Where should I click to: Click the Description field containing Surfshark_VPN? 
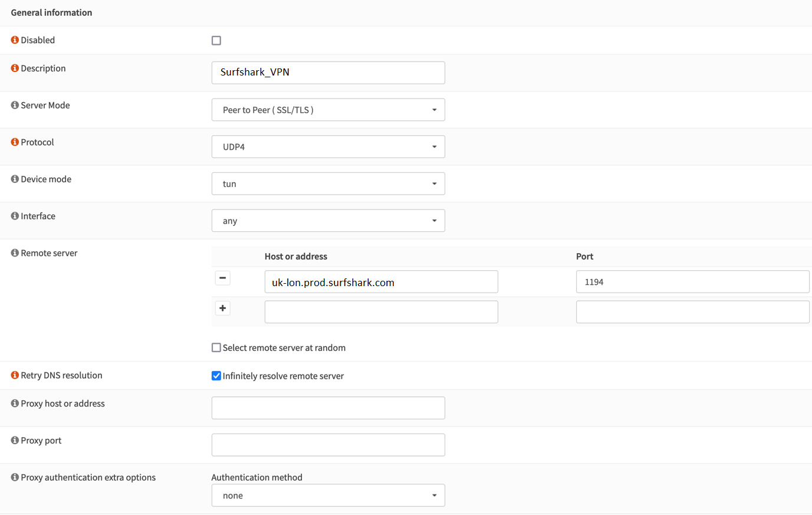coord(328,73)
